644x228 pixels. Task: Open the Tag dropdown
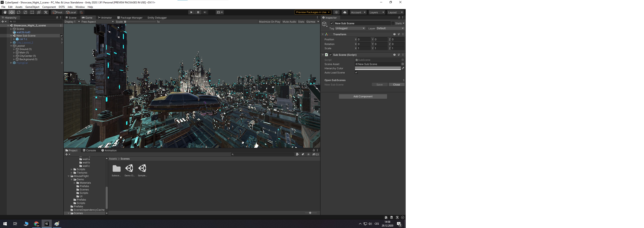coord(350,28)
